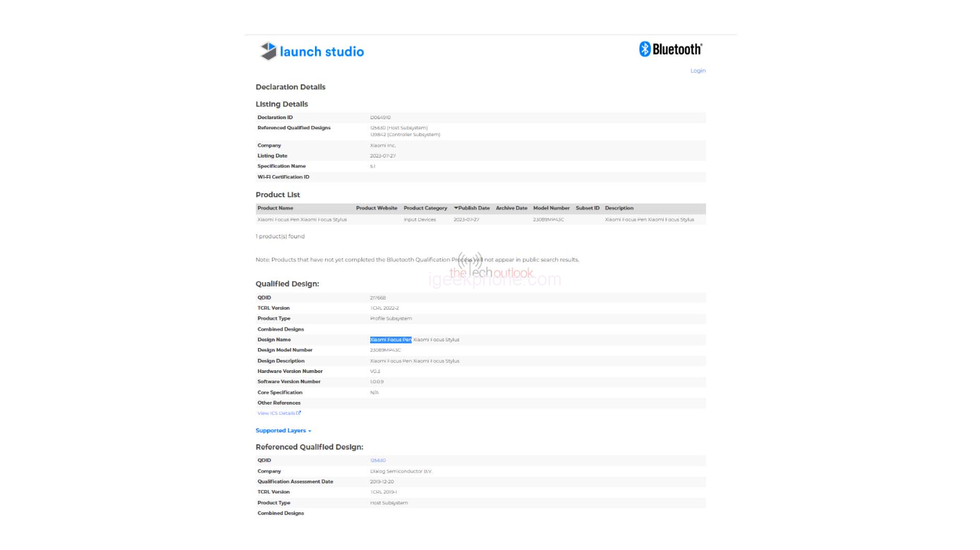
Task: Click the sort arrow beside Publish Date
Action: [456, 208]
